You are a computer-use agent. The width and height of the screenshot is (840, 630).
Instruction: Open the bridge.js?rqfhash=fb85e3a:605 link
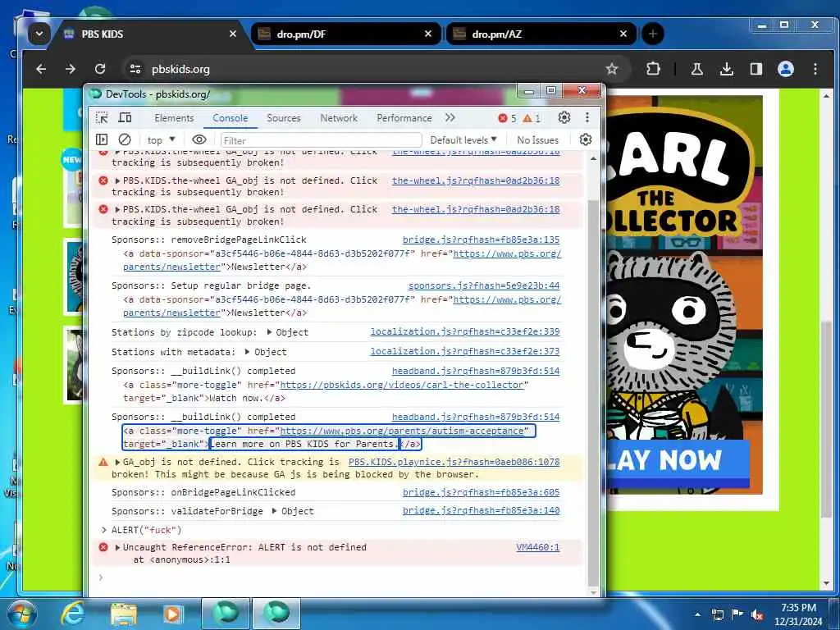[481, 492]
